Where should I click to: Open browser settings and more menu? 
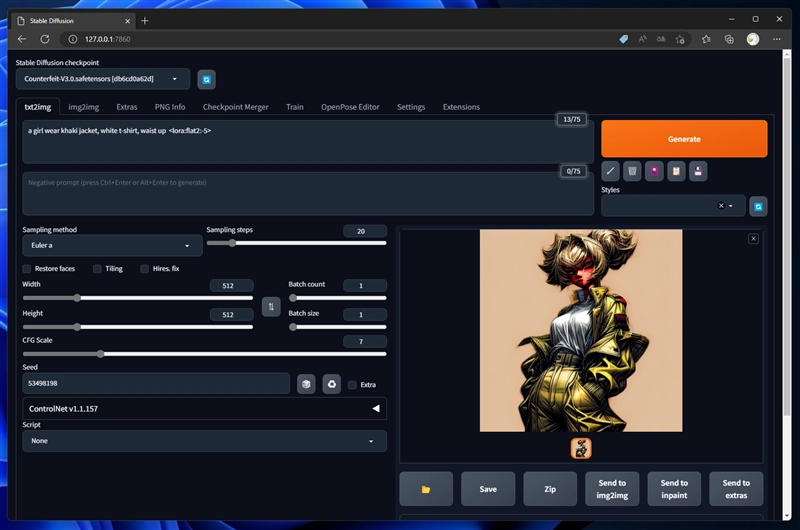point(777,39)
